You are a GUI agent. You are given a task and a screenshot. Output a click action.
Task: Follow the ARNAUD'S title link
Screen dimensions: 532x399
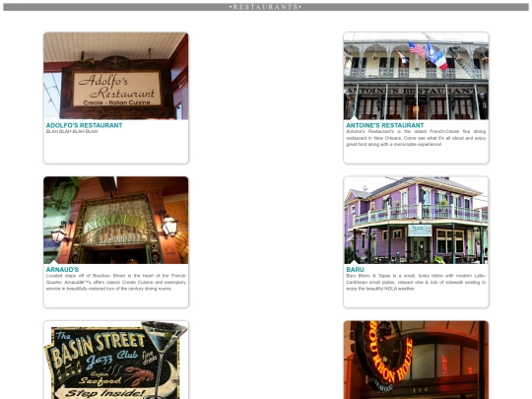pyautogui.click(x=62, y=269)
